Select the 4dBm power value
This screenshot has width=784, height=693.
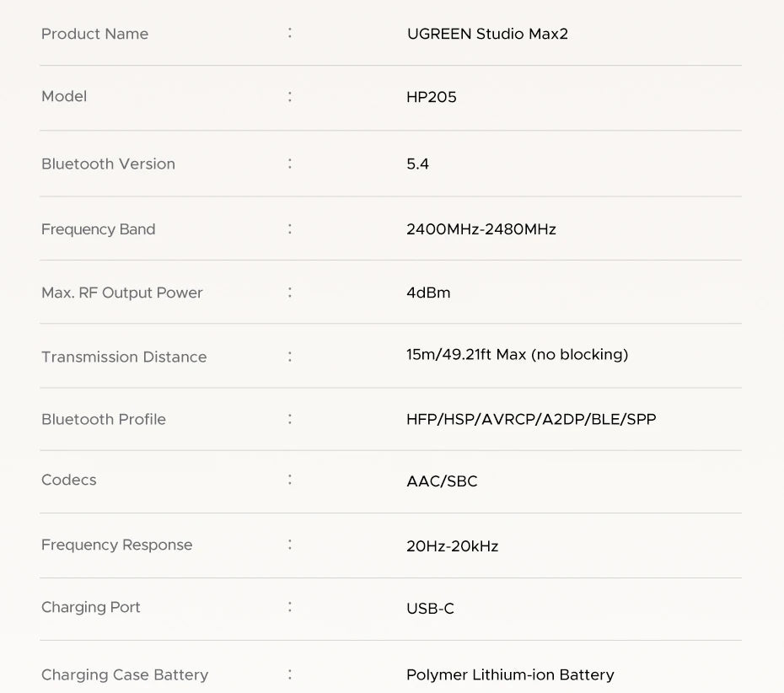(428, 293)
